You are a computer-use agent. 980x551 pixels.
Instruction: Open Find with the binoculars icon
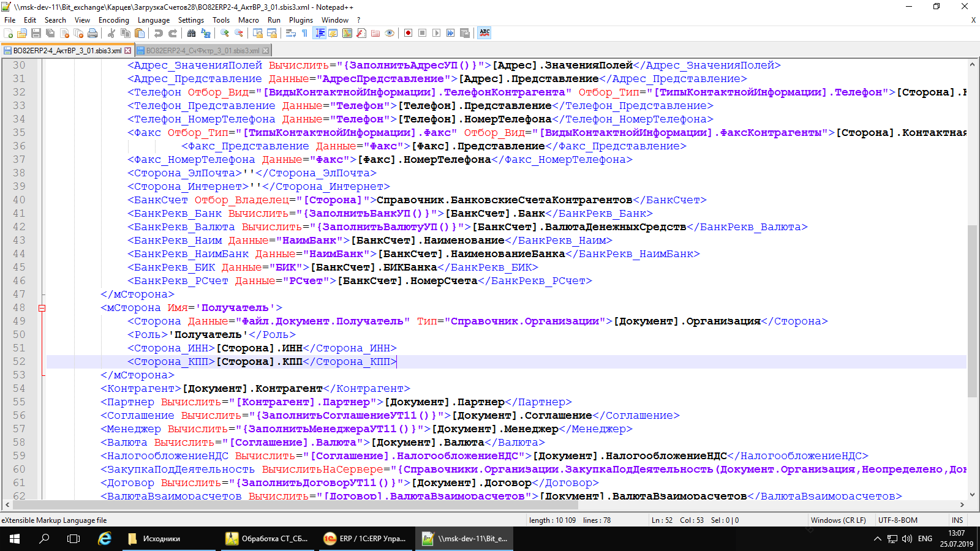click(x=192, y=33)
